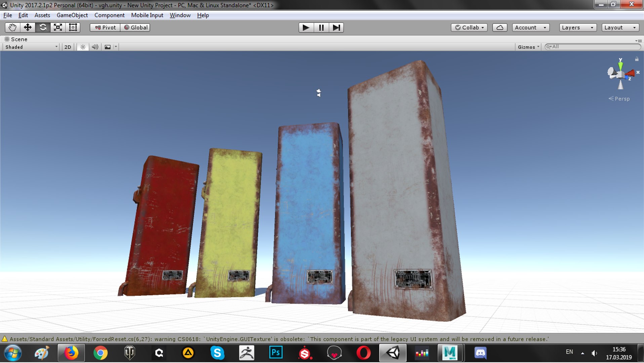The height and width of the screenshot is (363, 644).
Task: Open Photoshop from the taskbar
Action: (x=276, y=353)
